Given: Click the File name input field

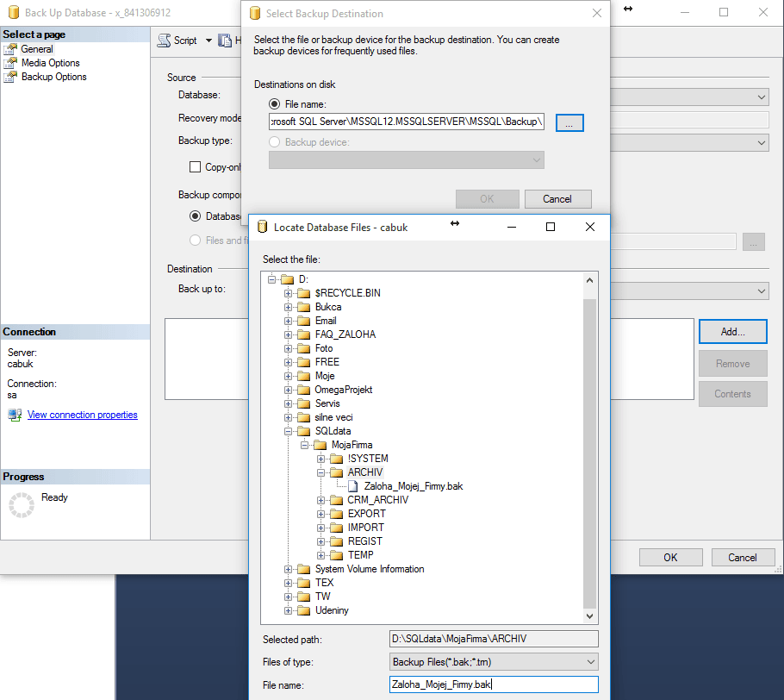Looking at the screenshot, I should [x=494, y=684].
